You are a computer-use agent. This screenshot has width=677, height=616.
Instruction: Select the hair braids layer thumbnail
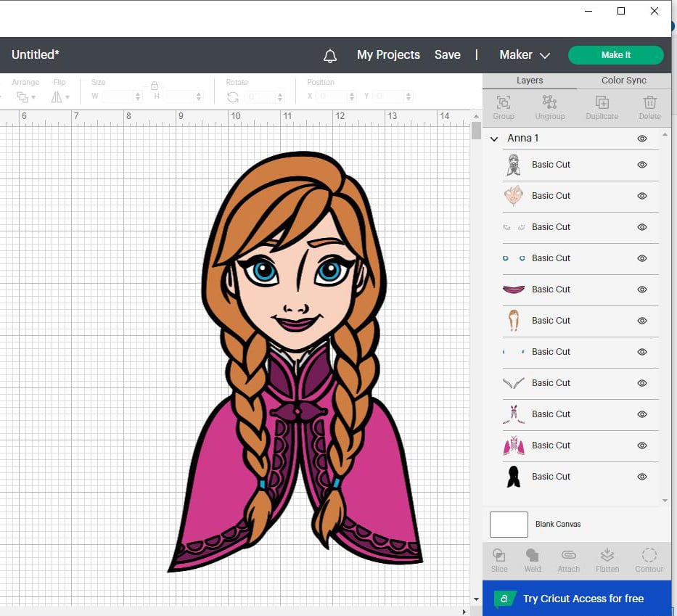coord(513,320)
